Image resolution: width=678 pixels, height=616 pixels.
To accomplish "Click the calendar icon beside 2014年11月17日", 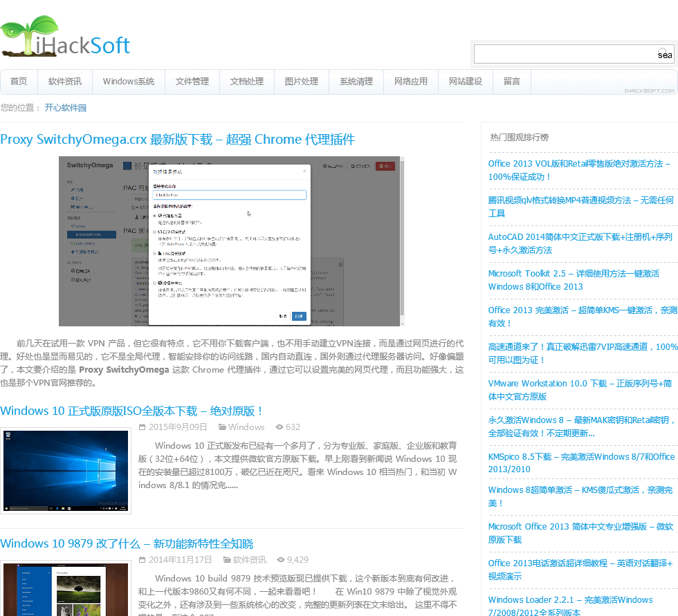I will click(142, 560).
